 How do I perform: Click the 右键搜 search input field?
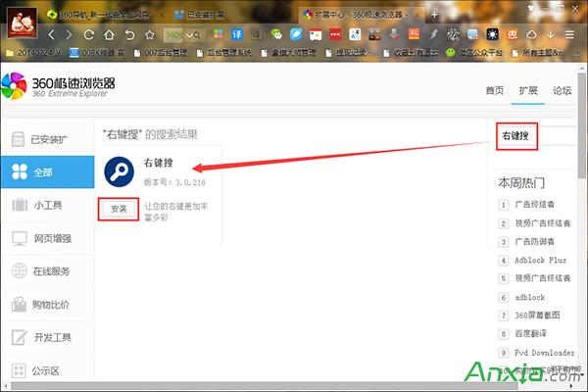click(x=538, y=136)
